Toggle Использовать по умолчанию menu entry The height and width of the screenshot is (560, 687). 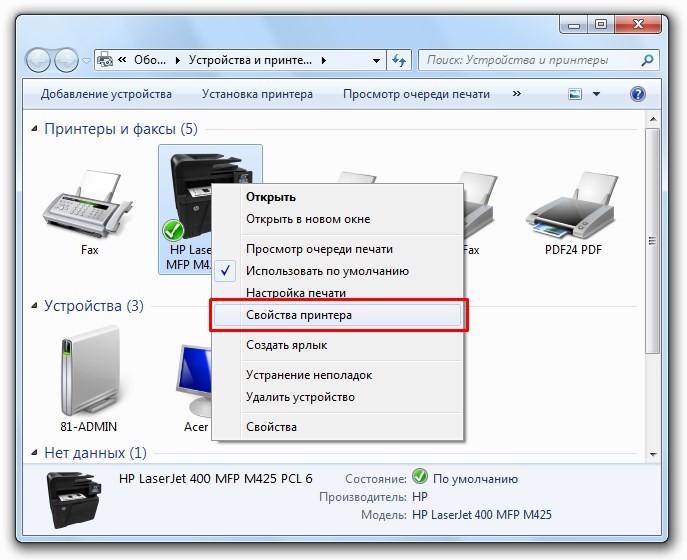(x=337, y=271)
